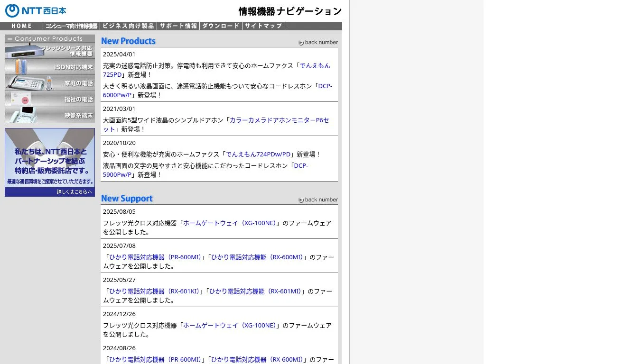Click the 2020/10/20 date entry
Screen dimensions: 634x364
pyautogui.click(x=119, y=143)
